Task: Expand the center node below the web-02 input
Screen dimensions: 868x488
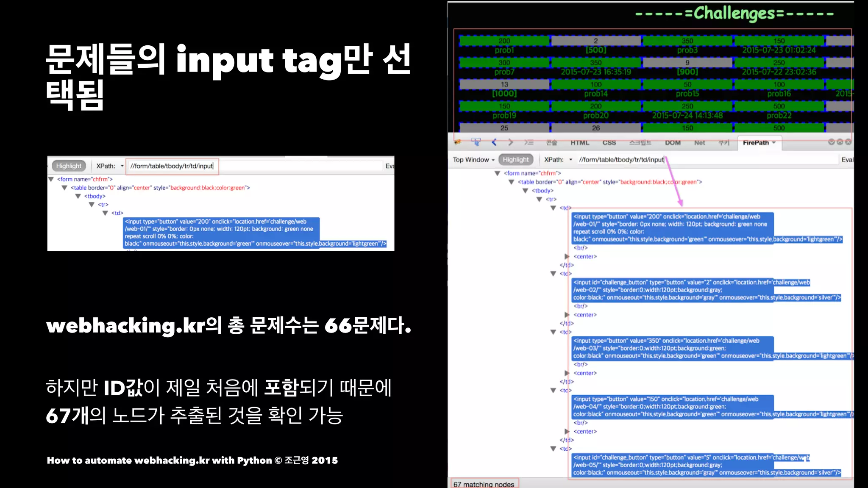Action: 567,315
